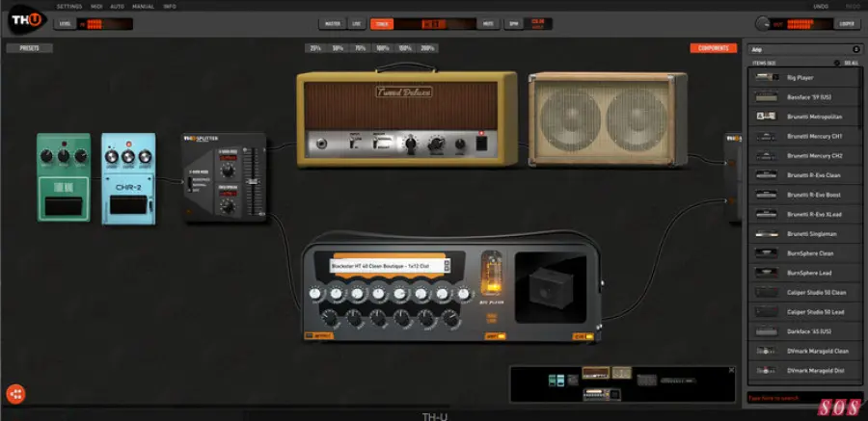This screenshot has width=868, height=421.
Task: Pick the Brunetti R-Evo Boost amp icon
Action: [x=767, y=195]
